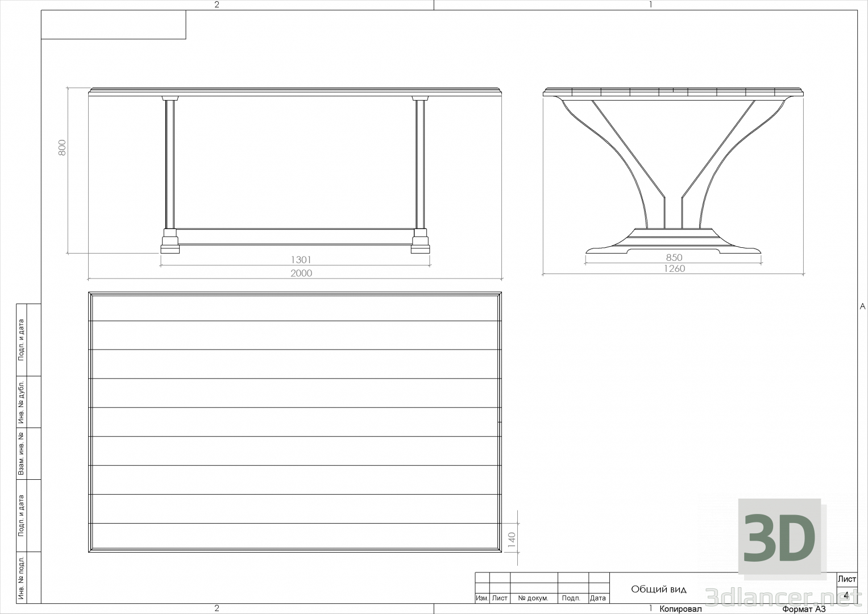Click the 'Инв. № подл.' side stamp cell
The image size is (868, 614).
21,578
